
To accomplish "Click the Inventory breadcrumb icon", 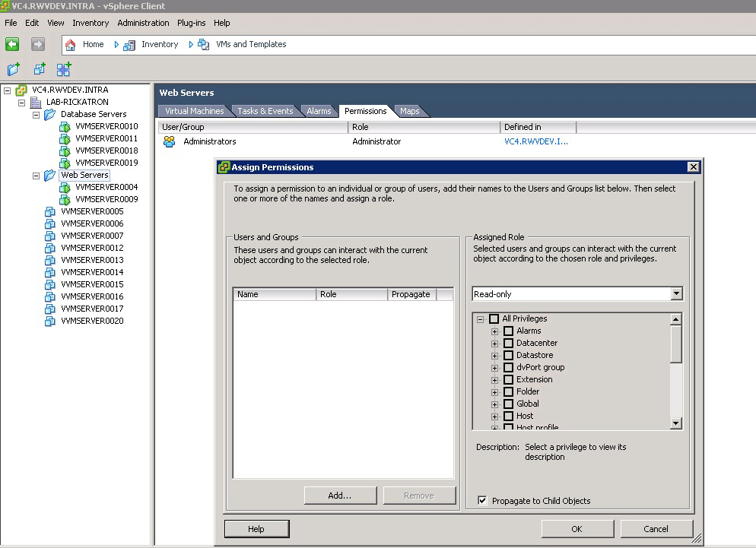I will [129, 46].
